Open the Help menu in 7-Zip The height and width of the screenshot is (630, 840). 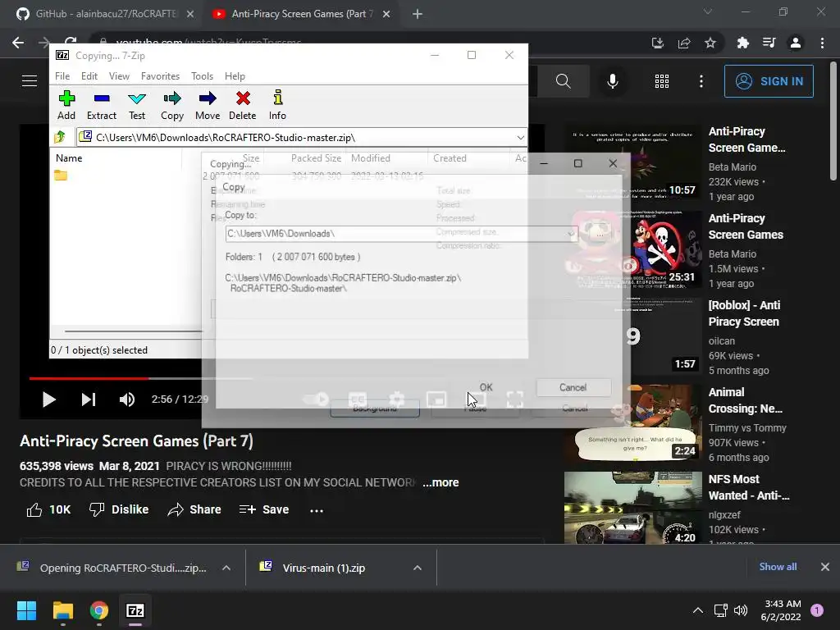click(x=235, y=76)
